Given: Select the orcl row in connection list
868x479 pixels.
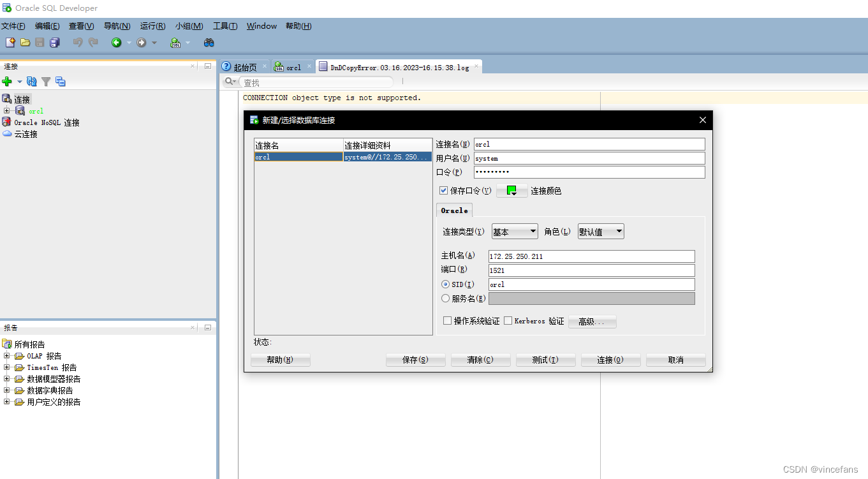Looking at the screenshot, I should point(343,157).
